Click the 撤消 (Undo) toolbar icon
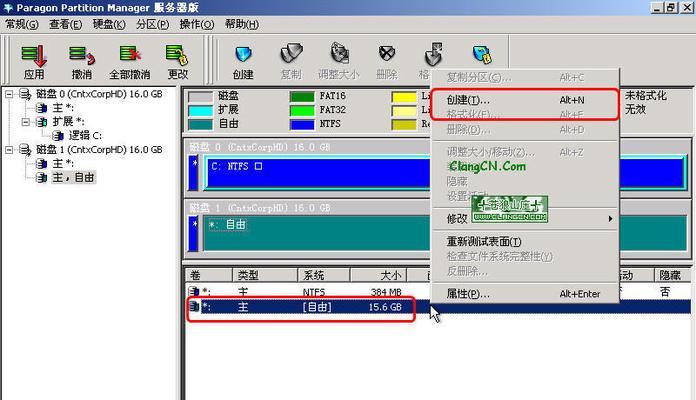Image resolution: width=696 pixels, height=400 pixels. pyautogui.click(x=82, y=55)
